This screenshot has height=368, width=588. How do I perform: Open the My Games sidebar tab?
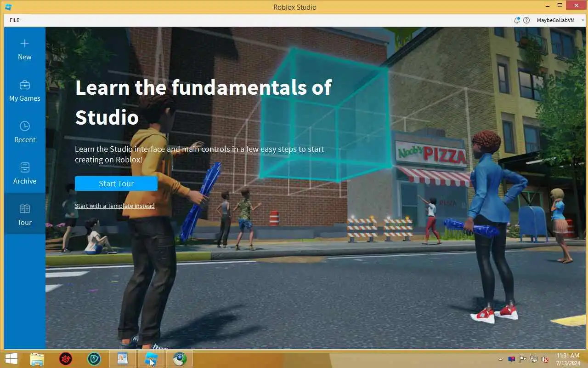point(25,90)
